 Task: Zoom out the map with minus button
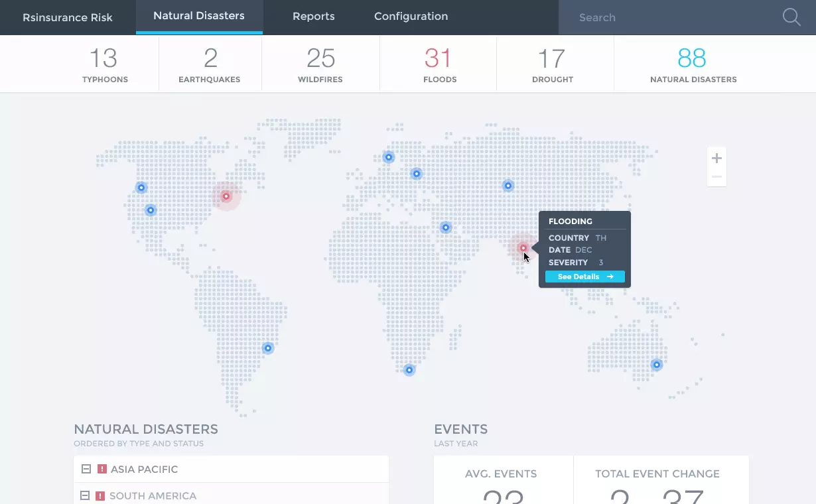716,177
